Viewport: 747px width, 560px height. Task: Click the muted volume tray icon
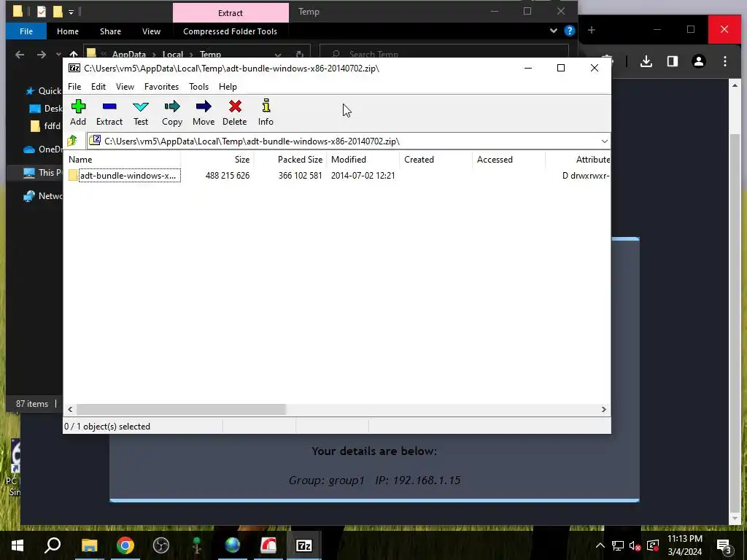[x=635, y=545]
